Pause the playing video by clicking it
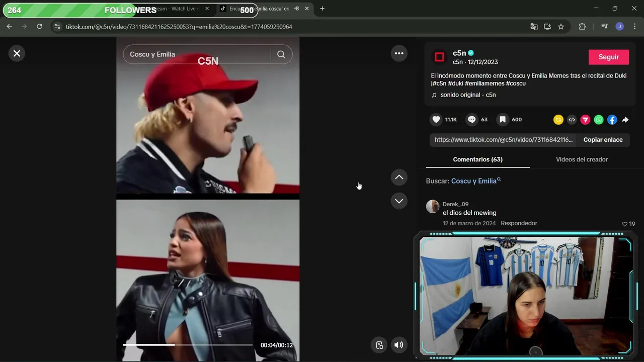 (x=208, y=199)
